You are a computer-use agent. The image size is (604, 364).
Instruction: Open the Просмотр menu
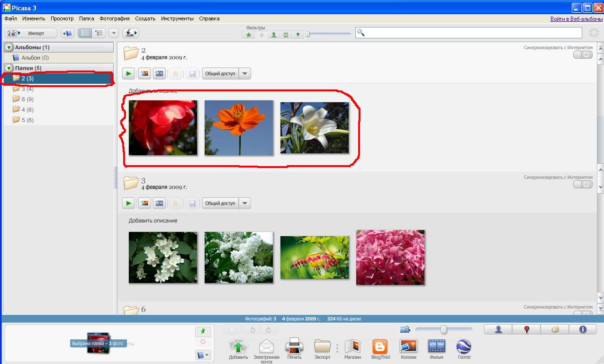click(x=62, y=18)
